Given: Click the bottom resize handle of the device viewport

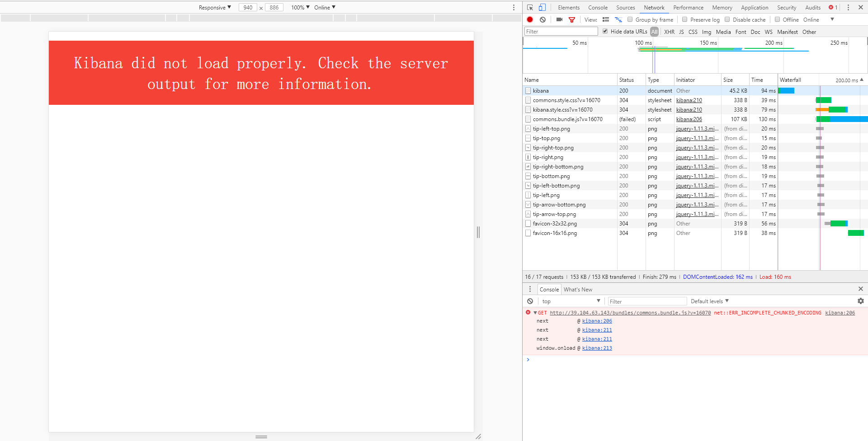Looking at the screenshot, I should 261,436.
